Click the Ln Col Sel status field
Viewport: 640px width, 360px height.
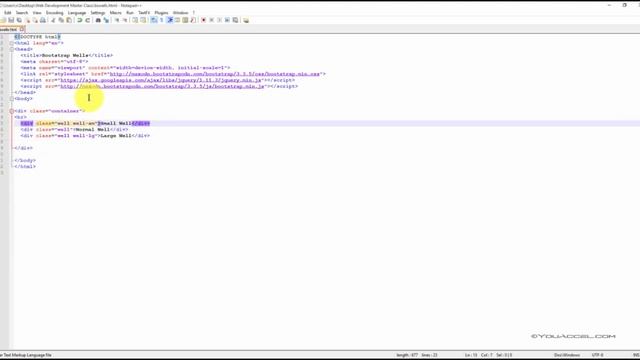[x=488, y=355]
